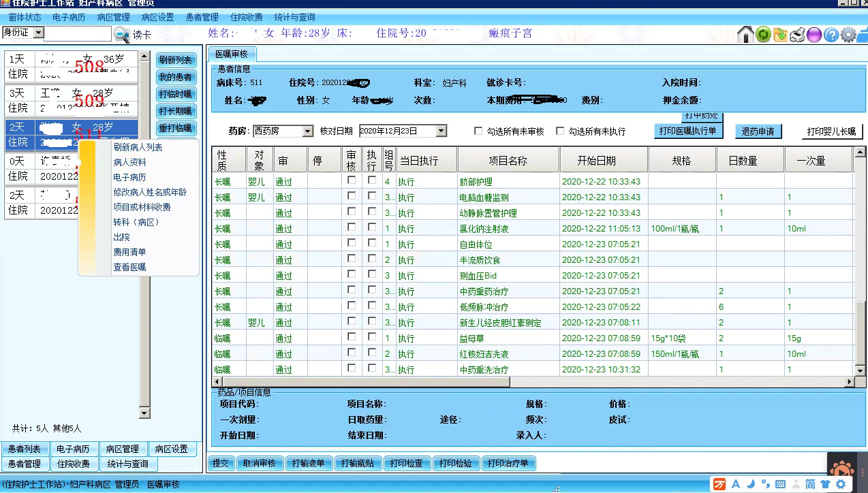
Task: Click patient list scrollbar down arrow
Action: click(144, 413)
